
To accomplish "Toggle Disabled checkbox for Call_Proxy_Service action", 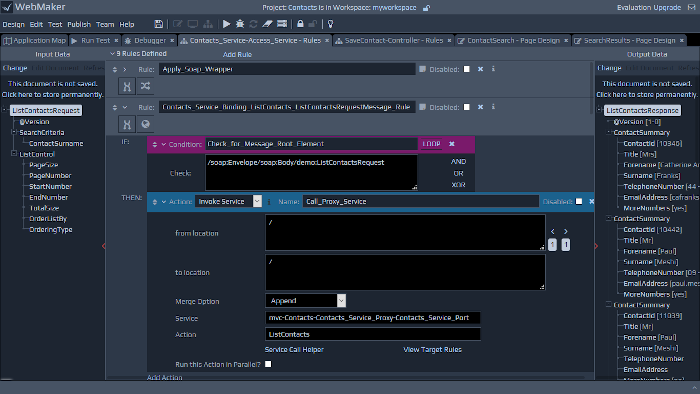I will click(579, 201).
